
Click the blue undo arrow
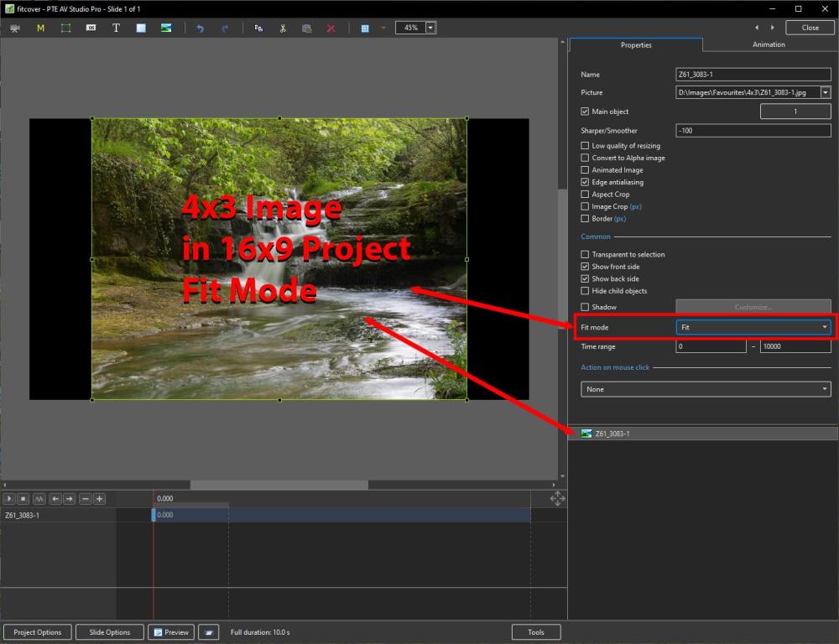pos(200,28)
